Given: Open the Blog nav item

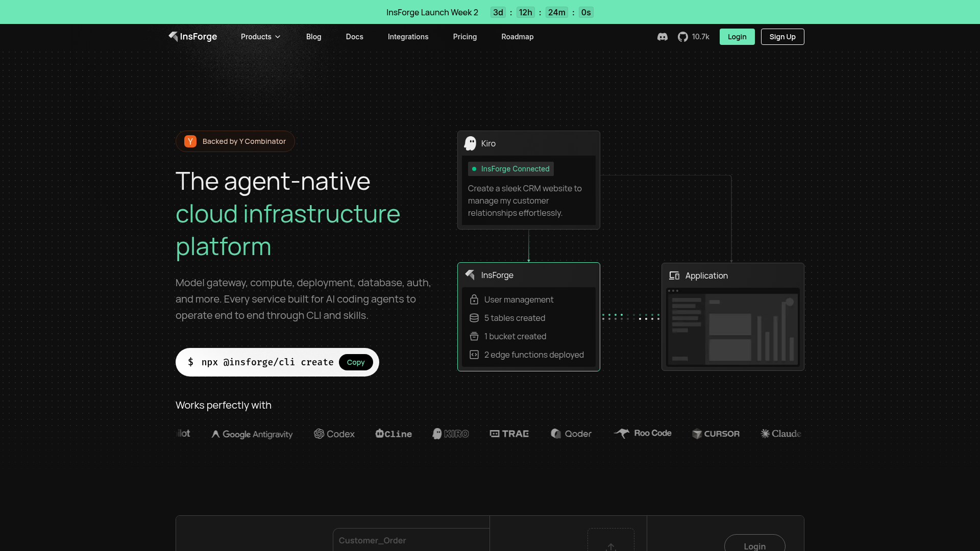Looking at the screenshot, I should 314,37.
